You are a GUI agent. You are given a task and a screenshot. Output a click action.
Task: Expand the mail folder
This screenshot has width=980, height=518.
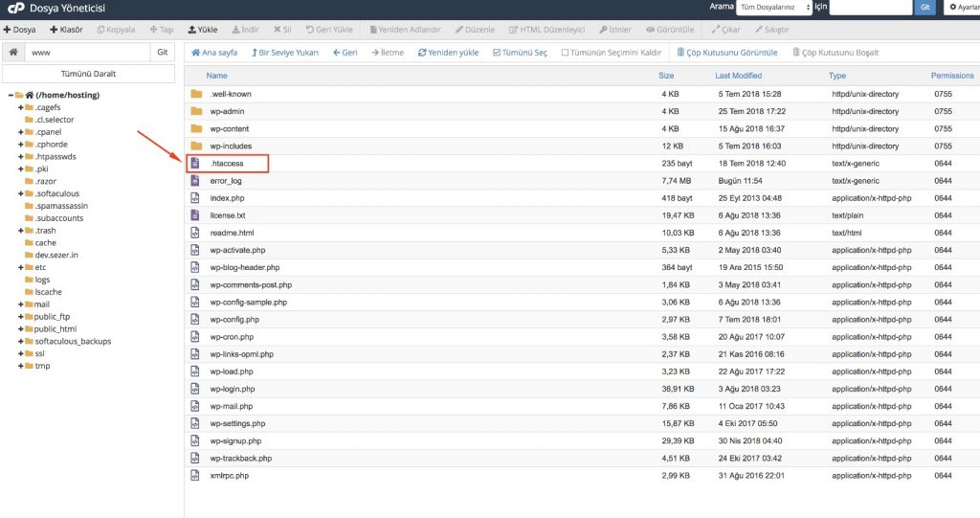[21, 304]
